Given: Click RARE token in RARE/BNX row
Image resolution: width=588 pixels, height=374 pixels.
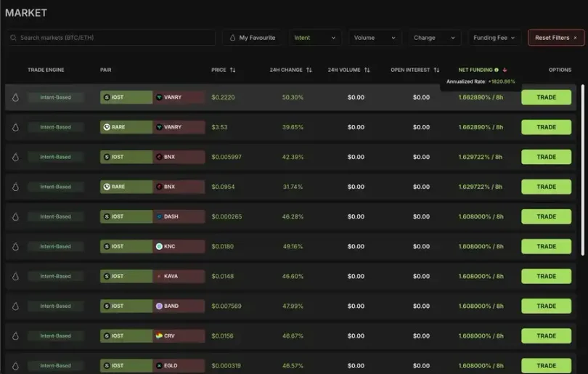Looking at the screenshot, I should [x=126, y=187].
